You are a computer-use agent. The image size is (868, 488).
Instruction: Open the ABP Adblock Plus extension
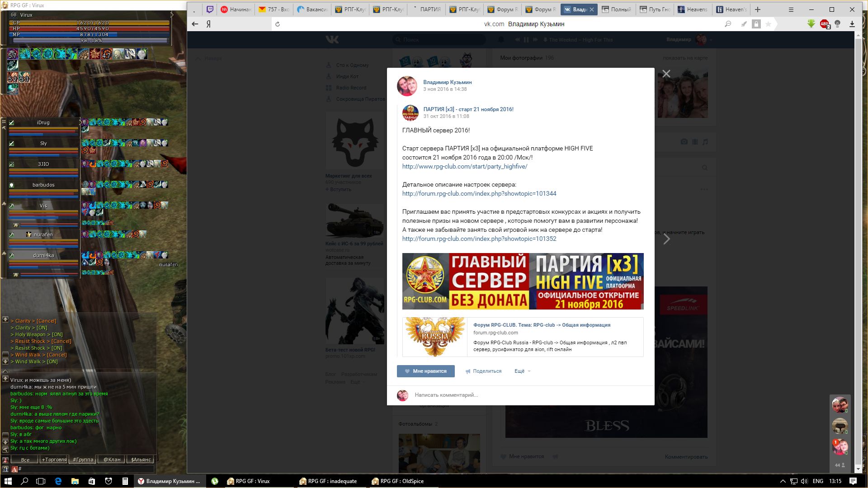[x=825, y=24]
